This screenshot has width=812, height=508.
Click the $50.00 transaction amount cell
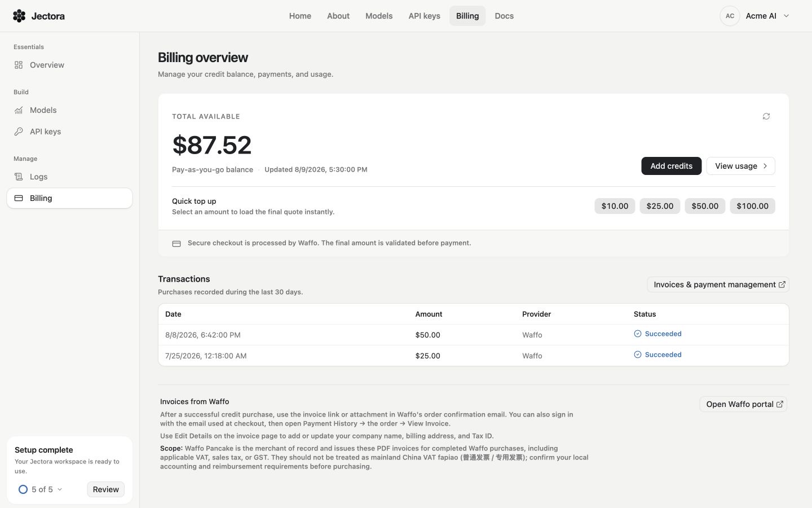[427, 335]
